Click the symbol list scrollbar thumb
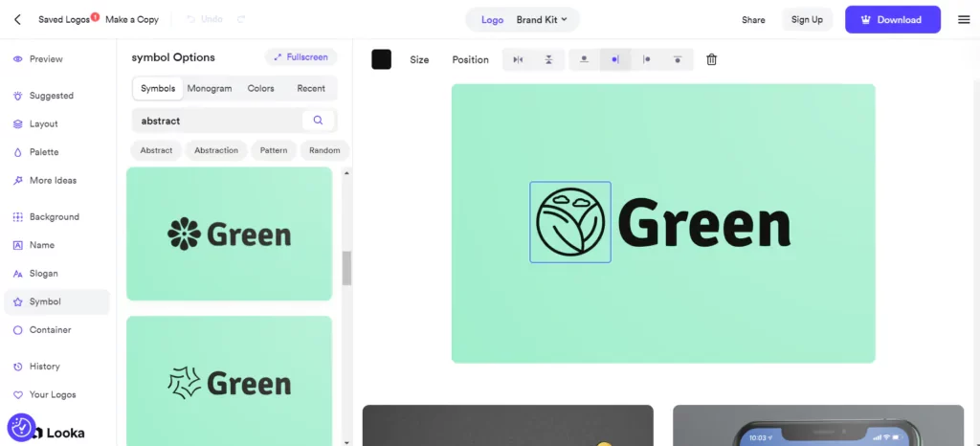 [346, 268]
